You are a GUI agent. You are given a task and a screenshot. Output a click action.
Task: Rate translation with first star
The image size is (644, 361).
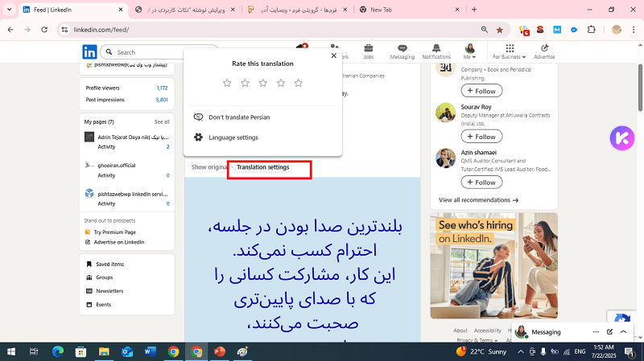(x=227, y=84)
